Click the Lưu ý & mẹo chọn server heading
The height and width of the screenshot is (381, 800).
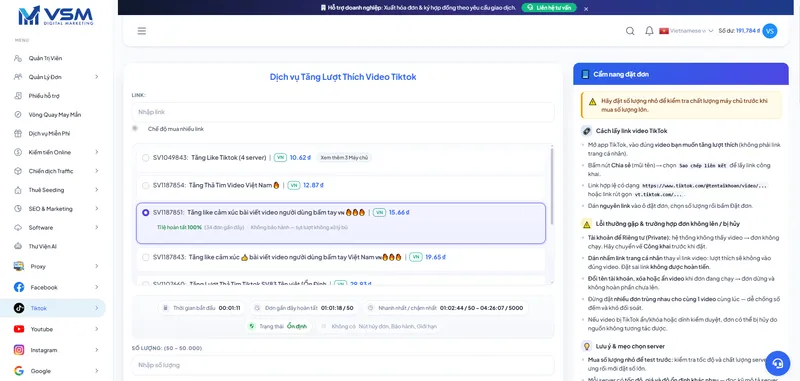pos(630,346)
